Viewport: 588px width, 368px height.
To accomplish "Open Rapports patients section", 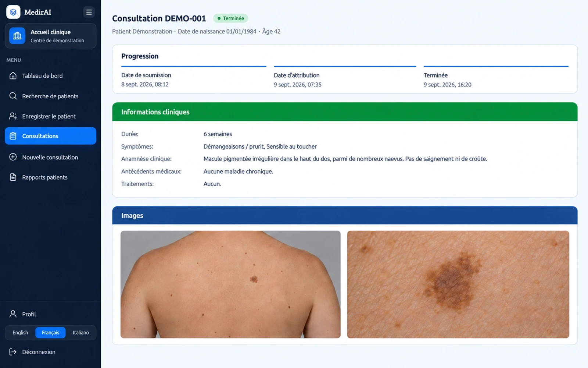I will (50, 177).
